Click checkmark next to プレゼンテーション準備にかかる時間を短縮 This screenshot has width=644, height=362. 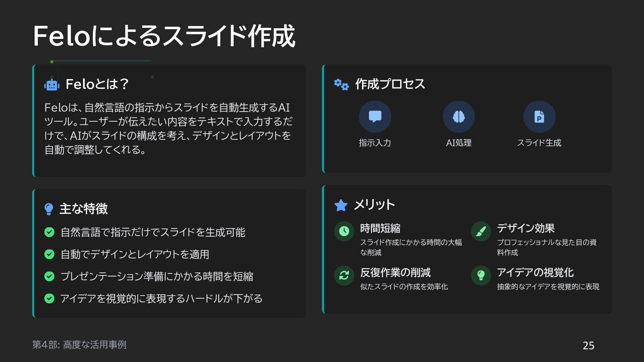49,276
